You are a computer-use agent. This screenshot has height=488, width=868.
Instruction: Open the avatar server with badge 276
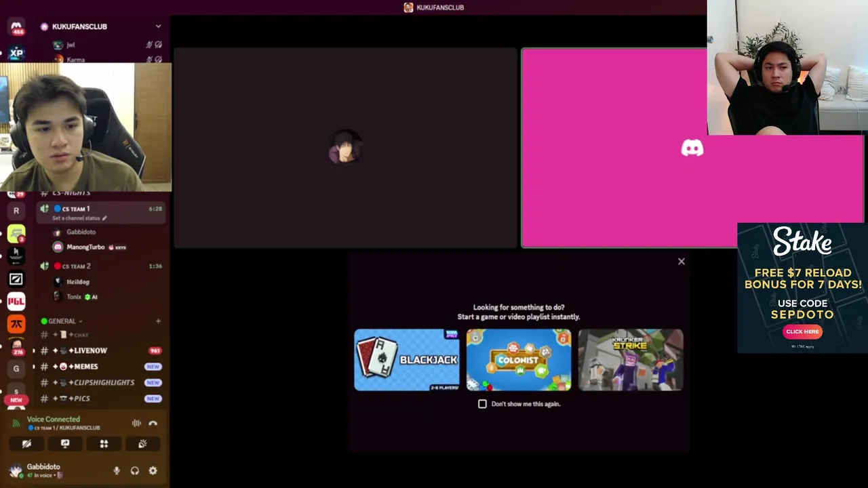(x=16, y=346)
